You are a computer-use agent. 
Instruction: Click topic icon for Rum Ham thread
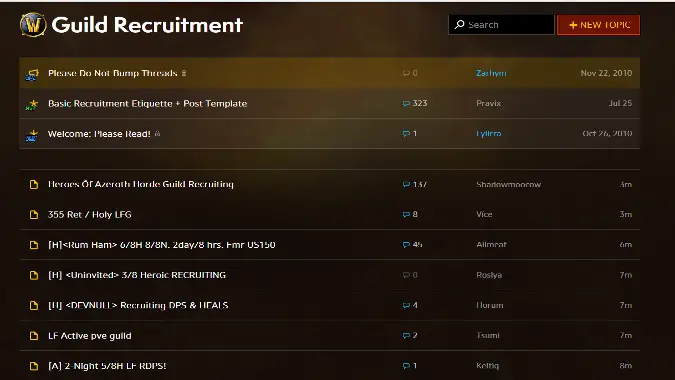click(34, 245)
